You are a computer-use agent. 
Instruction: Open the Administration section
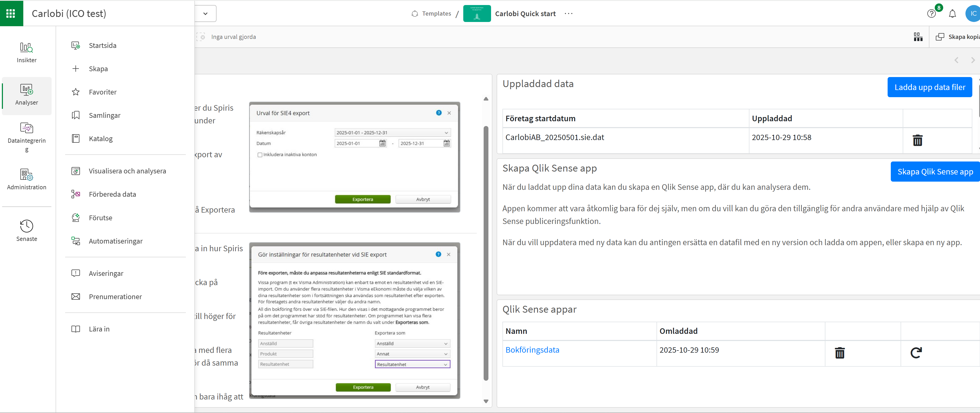(x=27, y=179)
